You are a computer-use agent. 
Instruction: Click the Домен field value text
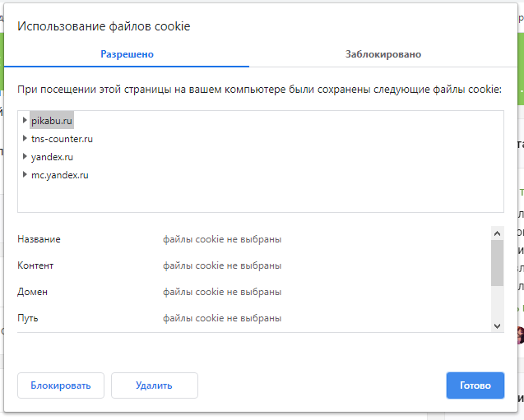222,292
